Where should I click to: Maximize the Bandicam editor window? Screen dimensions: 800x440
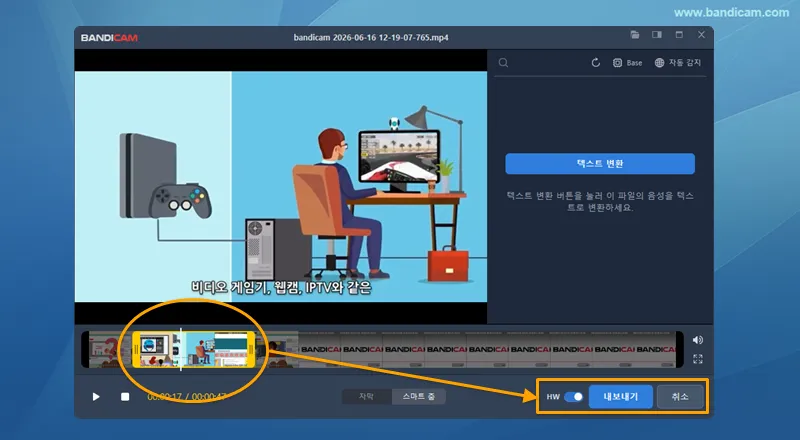coord(679,35)
